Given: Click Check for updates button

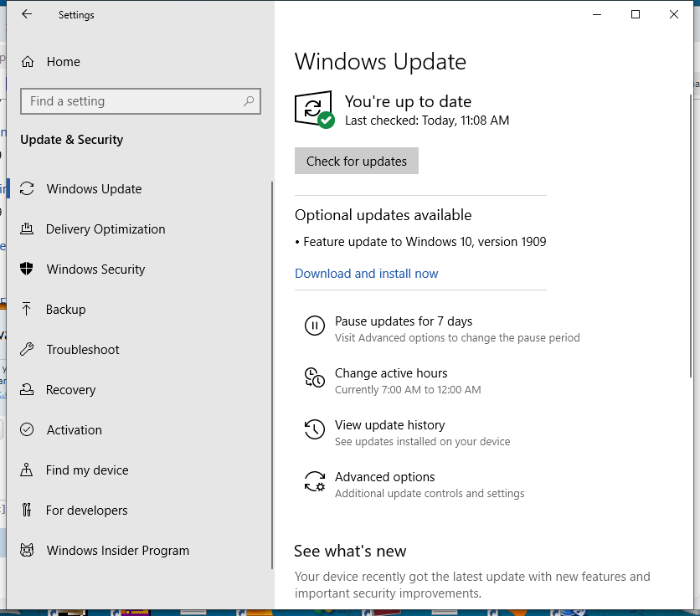Looking at the screenshot, I should 356,161.
